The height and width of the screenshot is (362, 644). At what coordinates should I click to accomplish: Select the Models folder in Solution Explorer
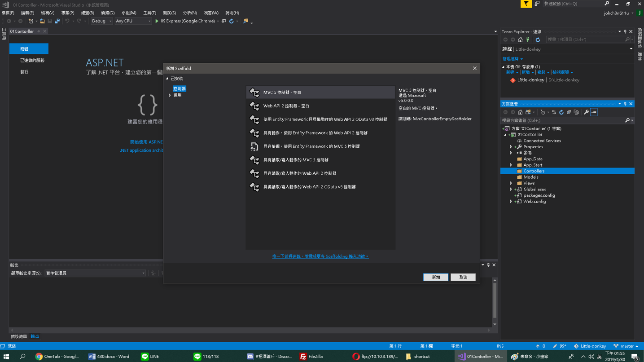[x=530, y=177]
